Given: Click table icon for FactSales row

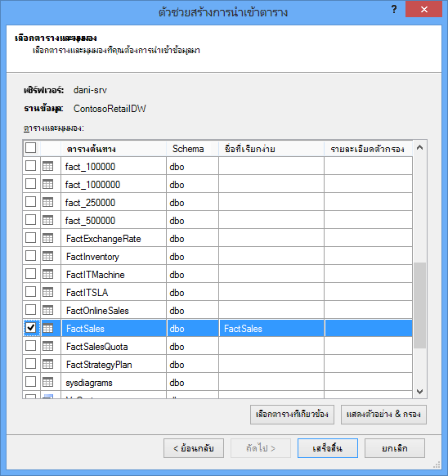Looking at the screenshot, I should [x=47, y=328].
